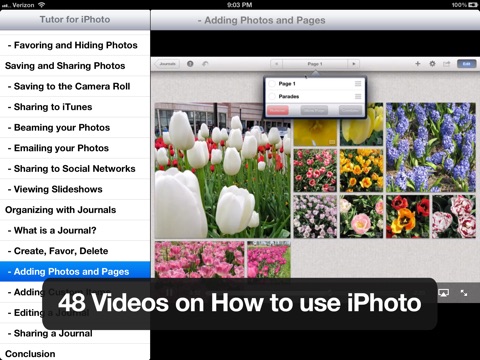Screen dimensions: 480x360
Task: Go to the next page with the right arrow
Action: point(354,64)
